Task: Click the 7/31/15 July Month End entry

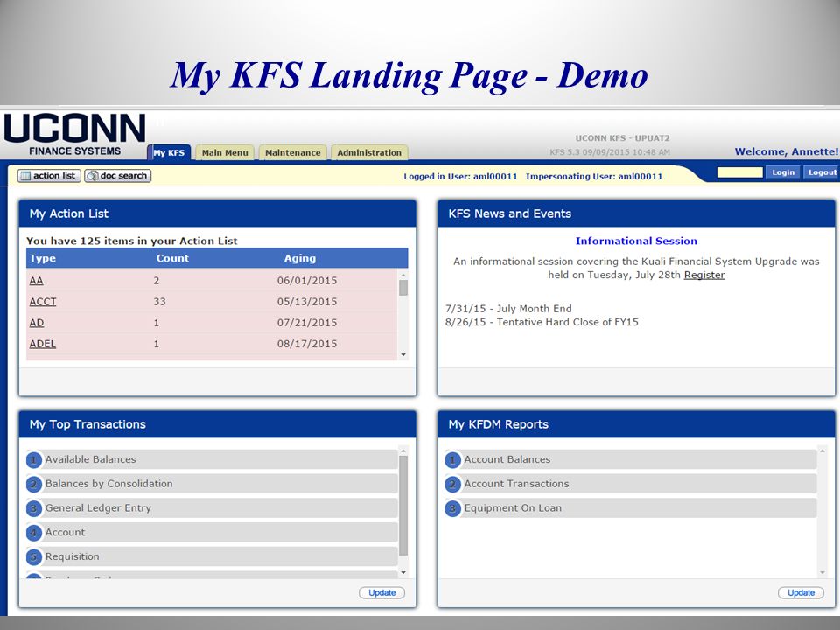Action: click(508, 309)
